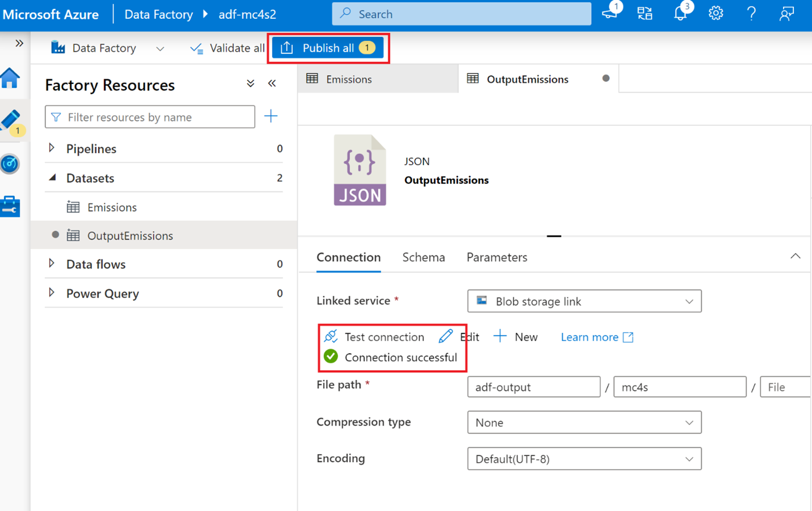Click Validate all
The image size is (812, 511).
(x=227, y=48)
